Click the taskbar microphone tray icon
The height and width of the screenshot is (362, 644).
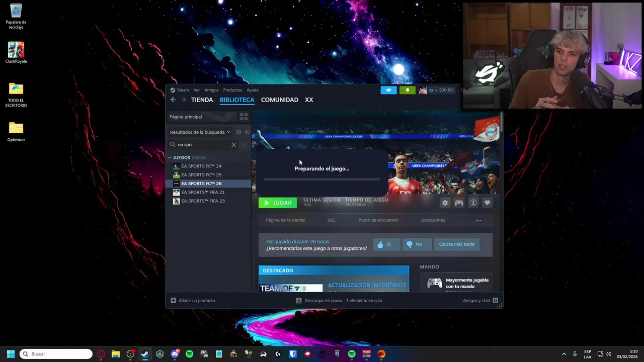coord(575,354)
